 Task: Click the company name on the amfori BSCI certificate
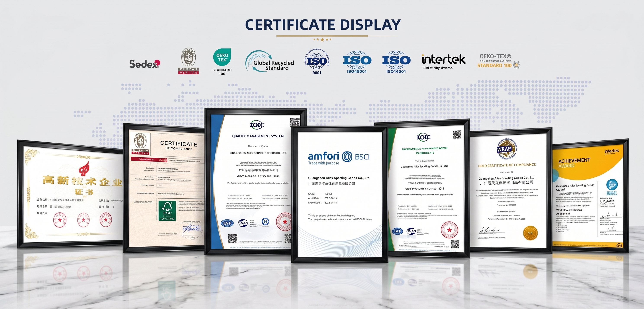(339, 178)
